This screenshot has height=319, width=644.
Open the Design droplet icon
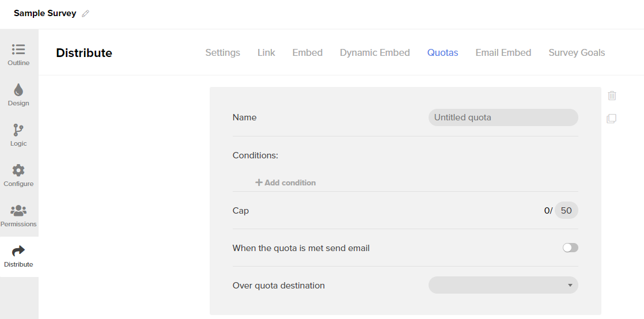[18, 90]
